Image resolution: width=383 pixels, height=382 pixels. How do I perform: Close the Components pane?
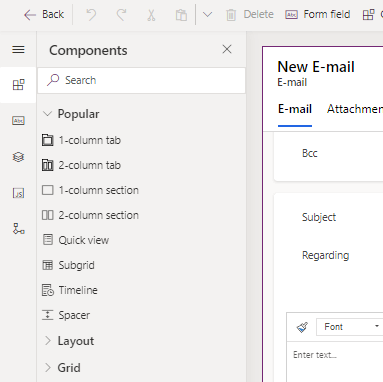[227, 49]
